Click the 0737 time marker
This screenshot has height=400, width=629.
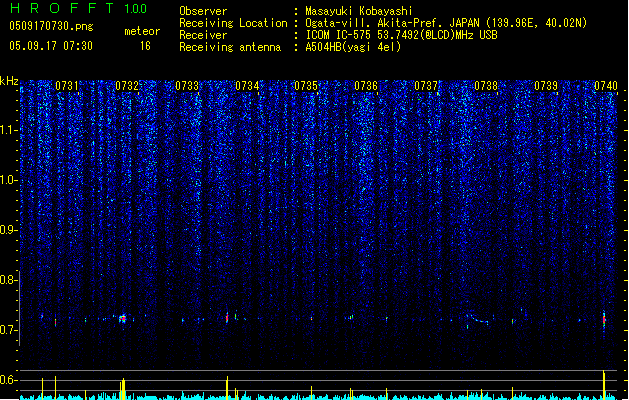click(426, 86)
